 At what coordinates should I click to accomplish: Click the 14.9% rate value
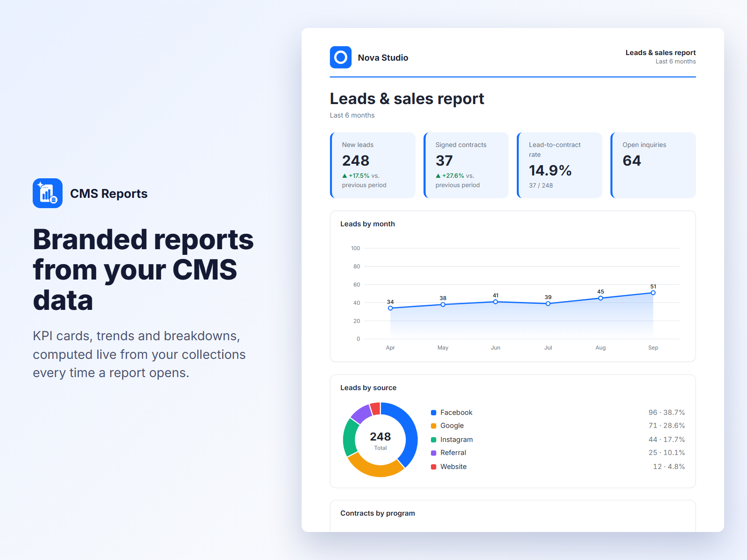[550, 170]
